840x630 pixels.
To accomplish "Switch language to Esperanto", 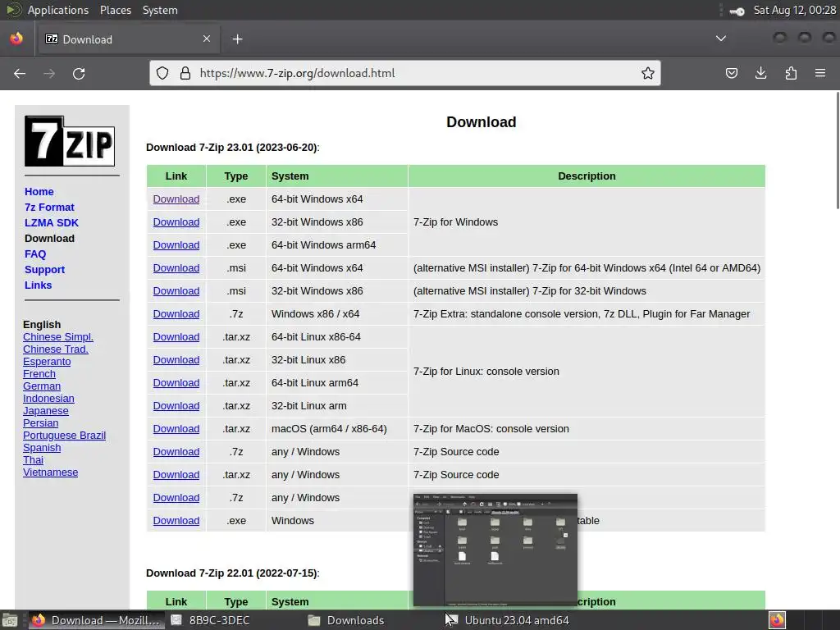I will click(x=47, y=362).
